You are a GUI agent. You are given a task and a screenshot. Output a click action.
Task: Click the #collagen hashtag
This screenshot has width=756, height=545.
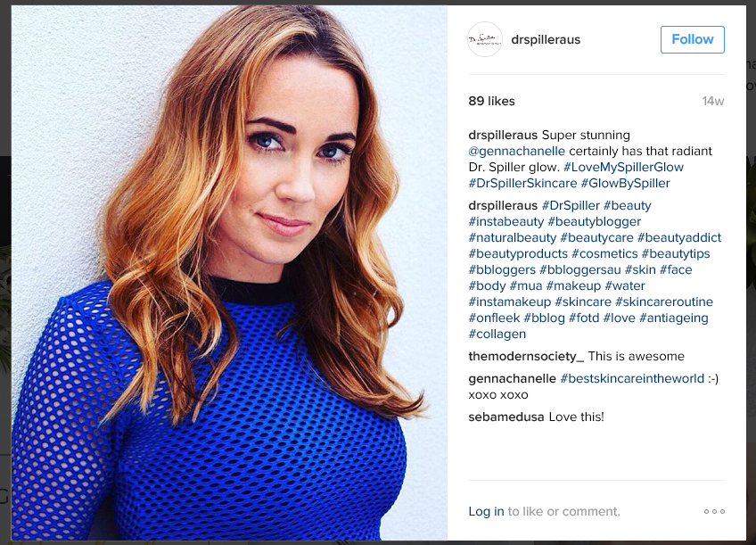497,334
